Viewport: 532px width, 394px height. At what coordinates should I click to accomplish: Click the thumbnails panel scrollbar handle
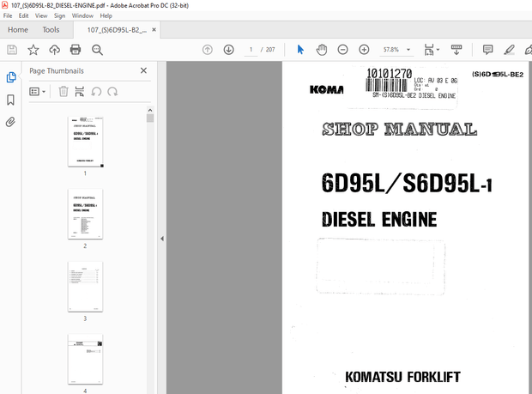click(x=150, y=118)
